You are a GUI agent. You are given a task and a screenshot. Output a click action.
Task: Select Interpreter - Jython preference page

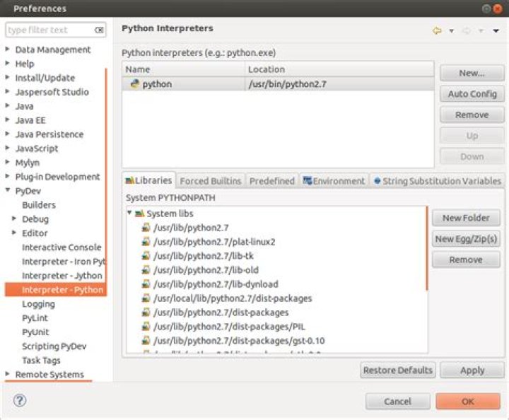[x=62, y=276]
